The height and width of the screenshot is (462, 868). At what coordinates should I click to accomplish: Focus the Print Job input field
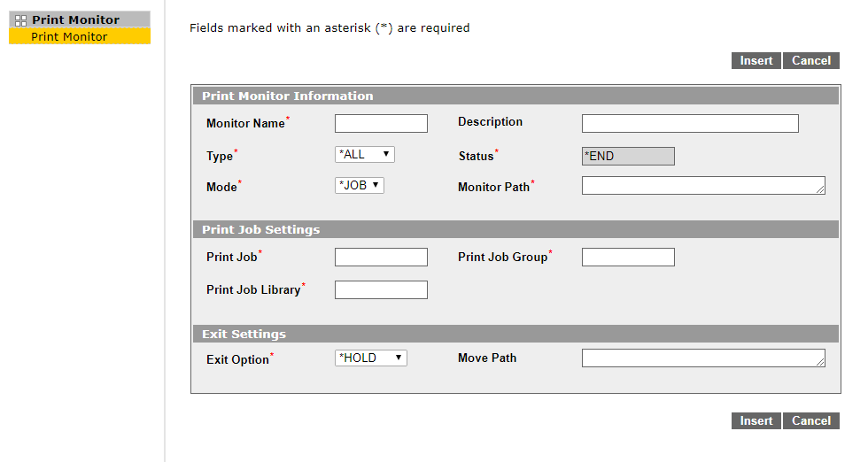click(x=381, y=257)
